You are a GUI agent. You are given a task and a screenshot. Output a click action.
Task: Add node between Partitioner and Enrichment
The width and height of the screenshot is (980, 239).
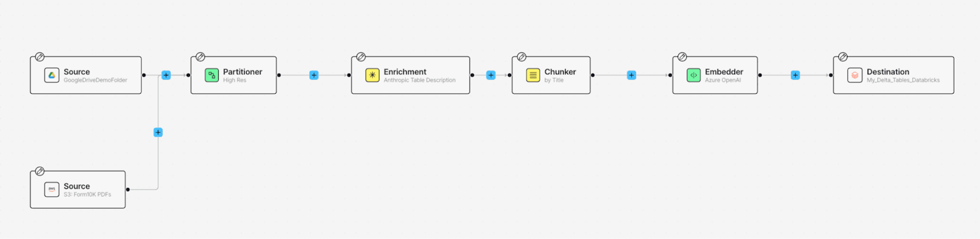314,75
